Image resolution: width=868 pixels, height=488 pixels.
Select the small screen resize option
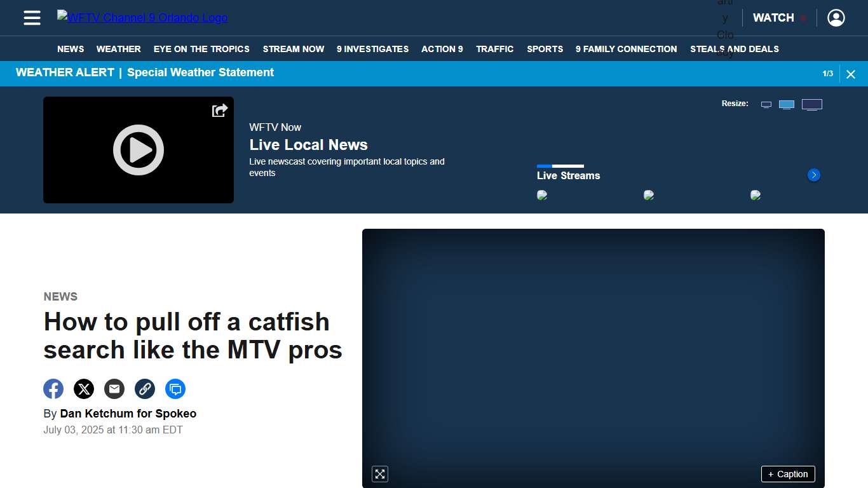click(766, 104)
